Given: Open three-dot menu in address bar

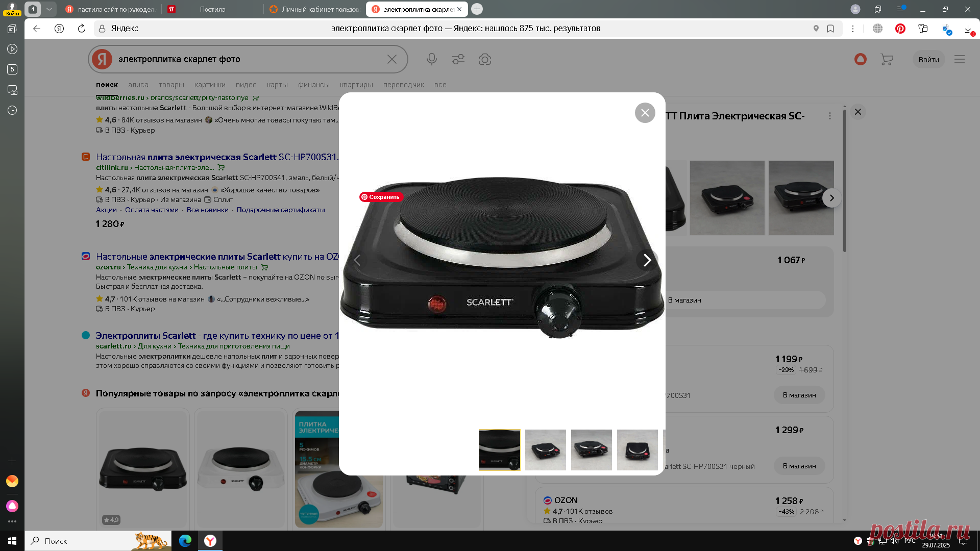Looking at the screenshot, I should coord(853,29).
